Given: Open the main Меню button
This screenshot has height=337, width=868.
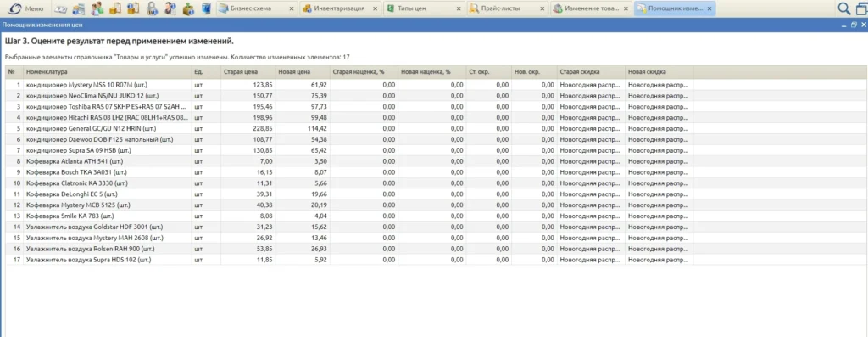Looking at the screenshot, I should [x=26, y=8].
